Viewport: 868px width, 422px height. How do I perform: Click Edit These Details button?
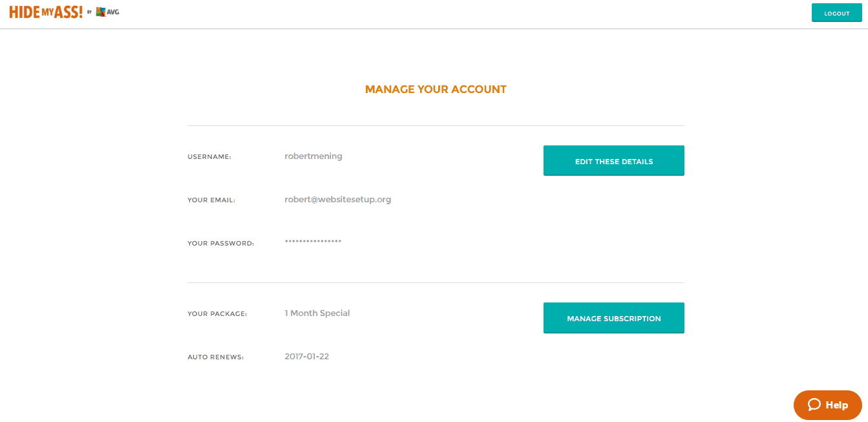[x=614, y=161]
